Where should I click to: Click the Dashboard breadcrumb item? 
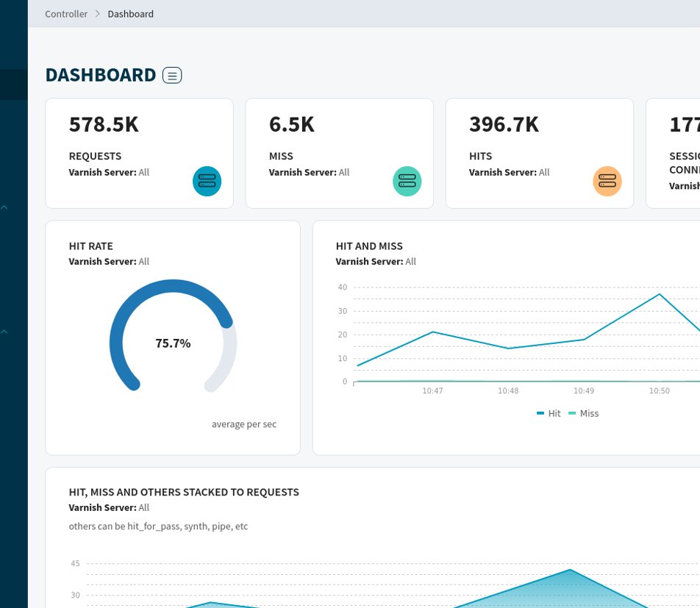pos(131,14)
